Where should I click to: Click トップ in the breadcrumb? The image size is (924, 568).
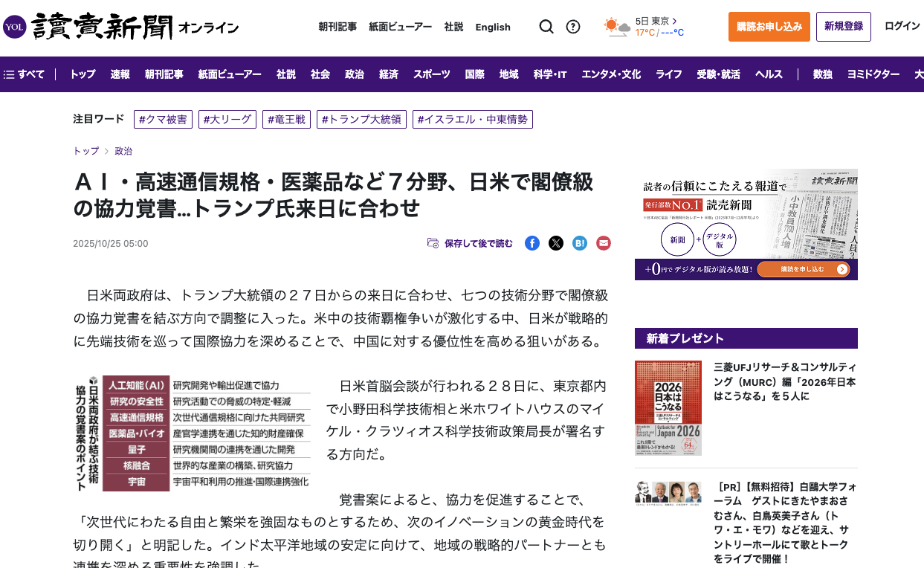click(85, 151)
